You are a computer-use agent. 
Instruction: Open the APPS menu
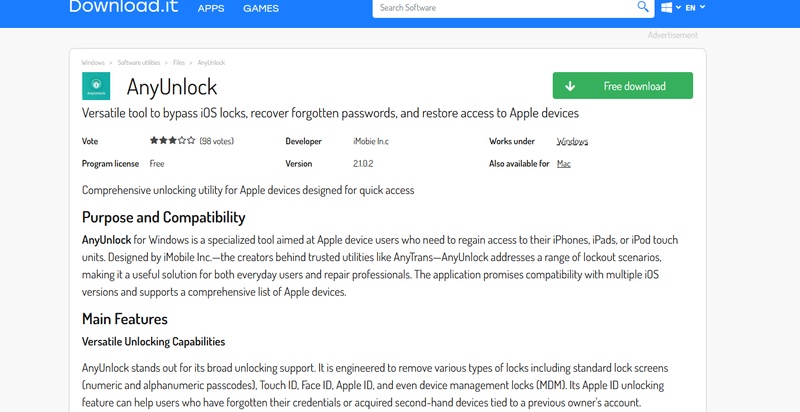210,8
